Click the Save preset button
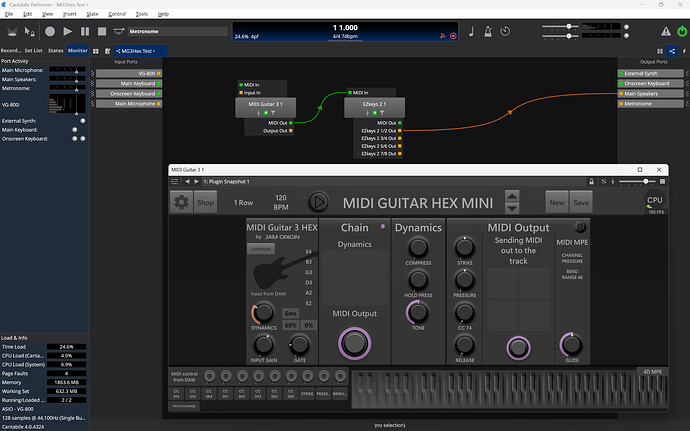 coord(581,203)
